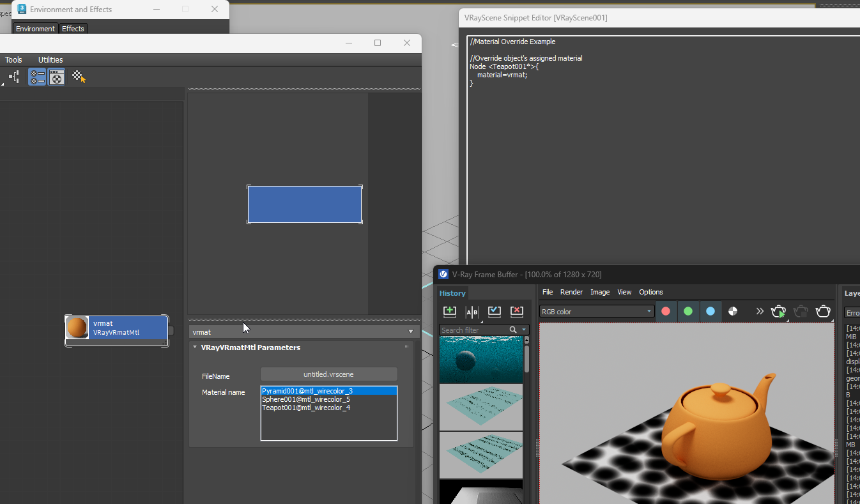This screenshot has width=860, height=504.
Task: Switch to the History tab in V-Ray Frame Buffer
Action: (452, 293)
